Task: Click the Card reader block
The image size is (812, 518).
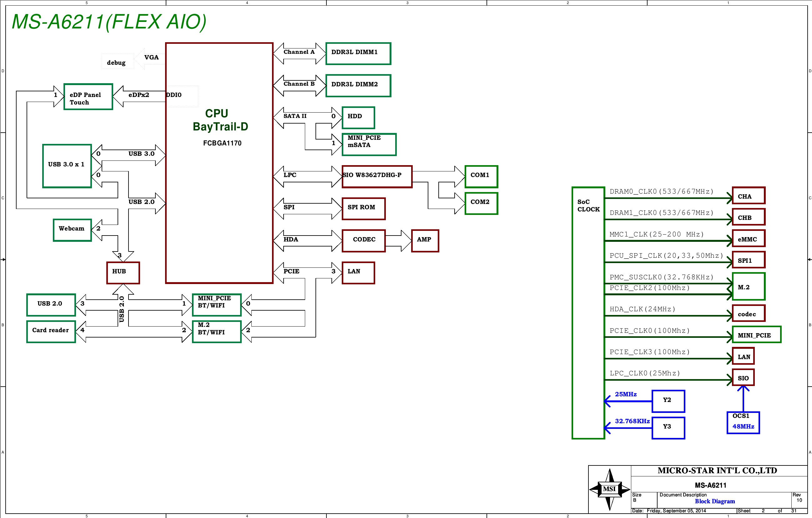Action: tap(51, 331)
